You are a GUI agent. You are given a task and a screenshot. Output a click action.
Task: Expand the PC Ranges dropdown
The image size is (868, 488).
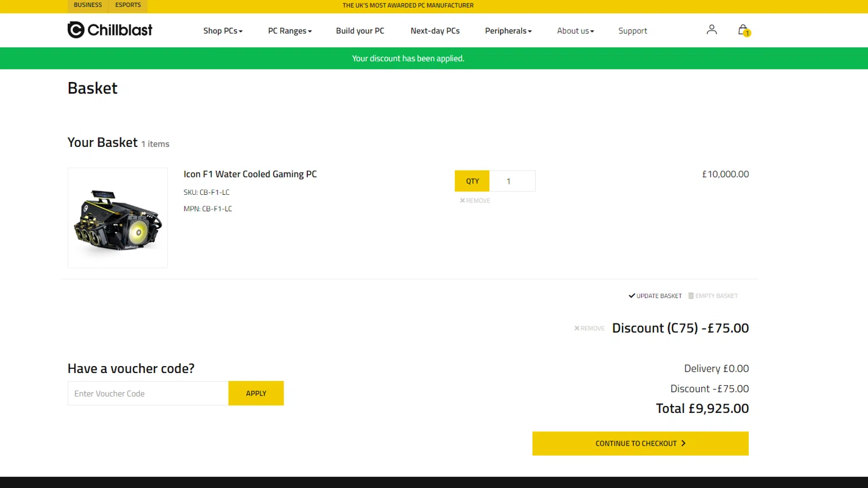290,31
